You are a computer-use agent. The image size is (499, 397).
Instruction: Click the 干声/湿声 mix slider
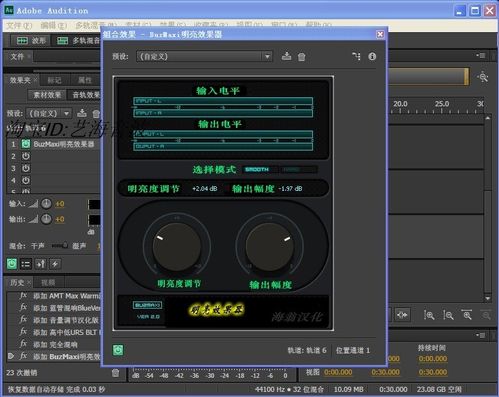[60, 246]
